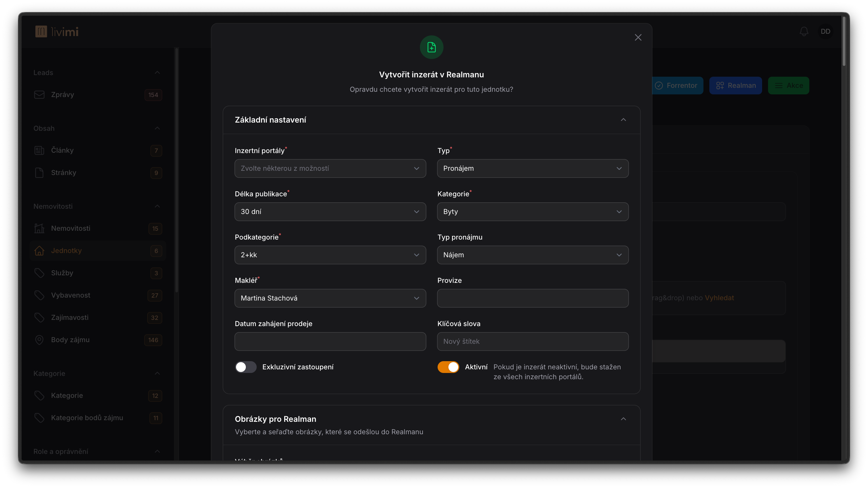Click the livimi logo icon

click(41, 32)
